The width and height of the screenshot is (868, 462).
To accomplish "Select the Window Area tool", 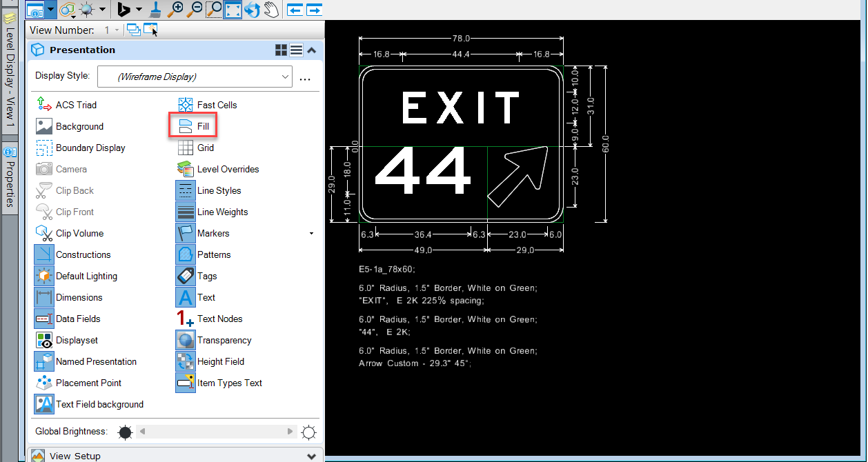I will tap(214, 10).
